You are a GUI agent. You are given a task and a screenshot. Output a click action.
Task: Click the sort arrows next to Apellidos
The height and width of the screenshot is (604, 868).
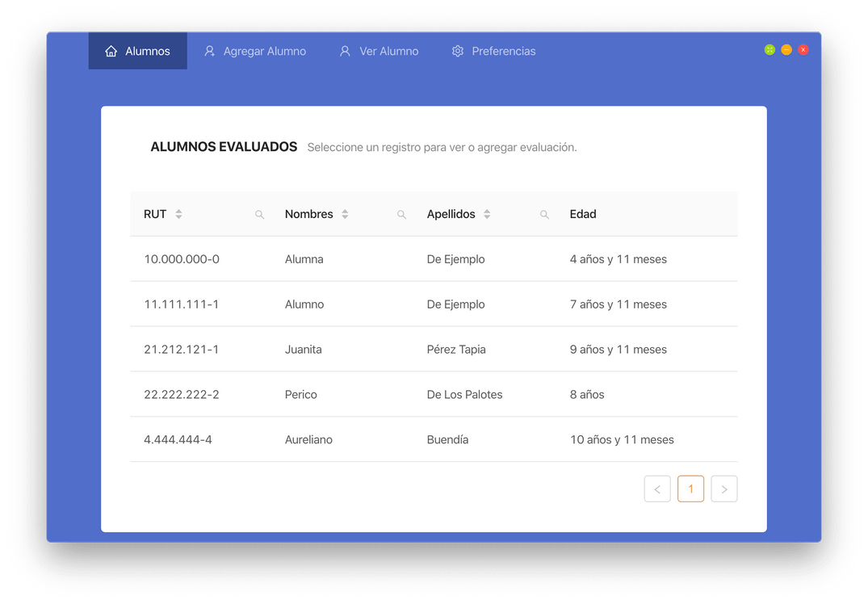click(487, 213)
